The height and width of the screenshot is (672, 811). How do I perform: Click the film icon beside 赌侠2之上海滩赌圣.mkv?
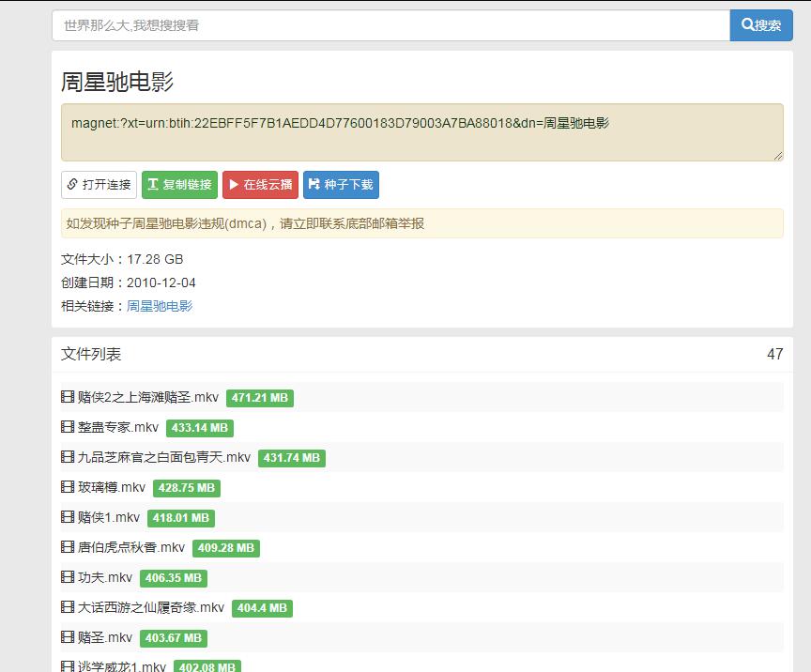point(68,398)
